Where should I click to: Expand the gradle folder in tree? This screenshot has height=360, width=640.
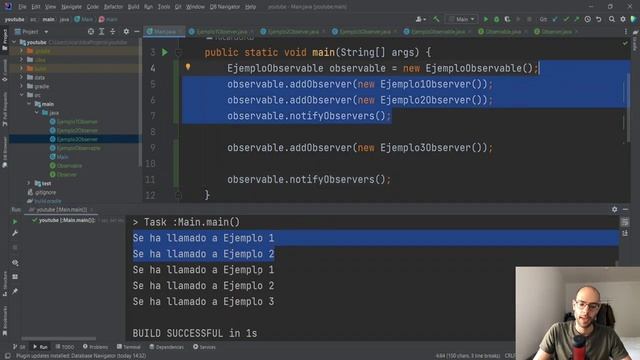[22, 86]
